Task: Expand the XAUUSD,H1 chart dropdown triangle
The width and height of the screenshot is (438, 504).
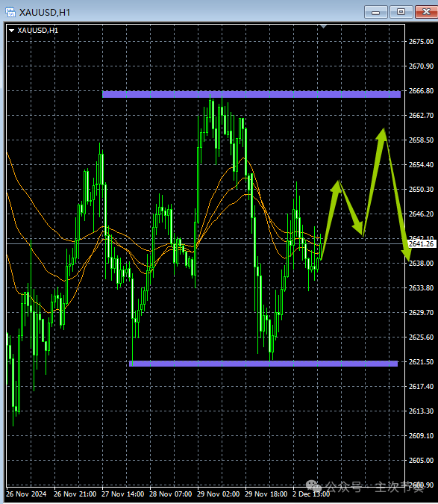Action: click(11, 31)
